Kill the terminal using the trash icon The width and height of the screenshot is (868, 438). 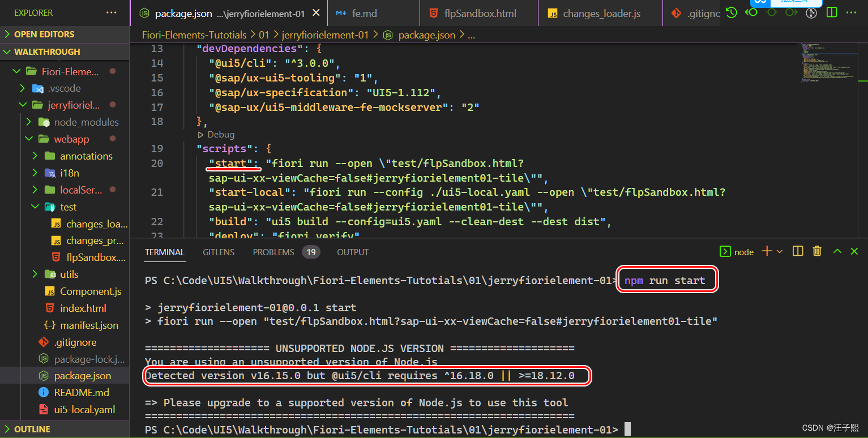(x=816, y=251)
